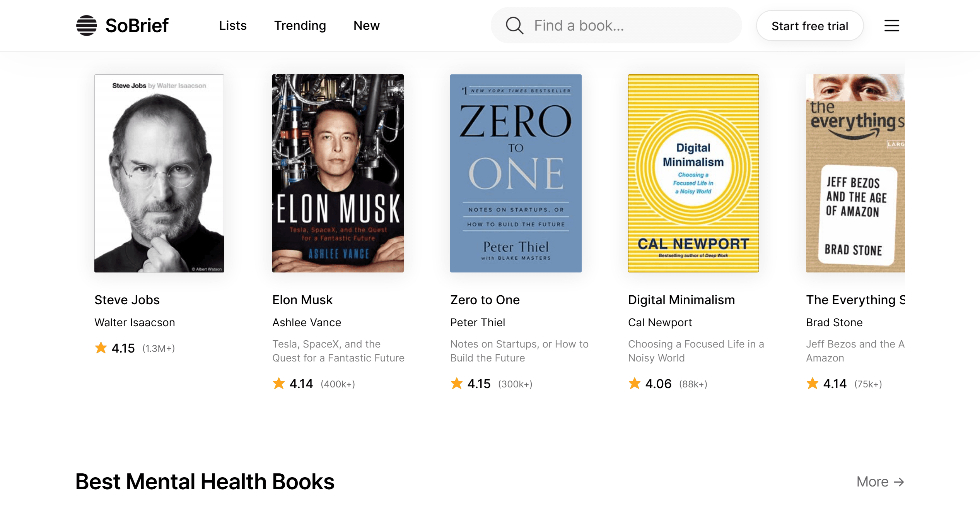Viewport: 980px width, 507px height.
Task: Open the Everything Store book cover
Action: point(855,173)
